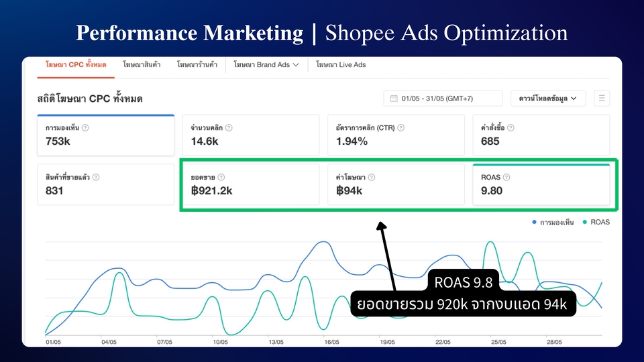Open the โฆษณา CPC ทั้งหมด tab
The width and height of the screenshot is (644, 362).
pos(76,65)
